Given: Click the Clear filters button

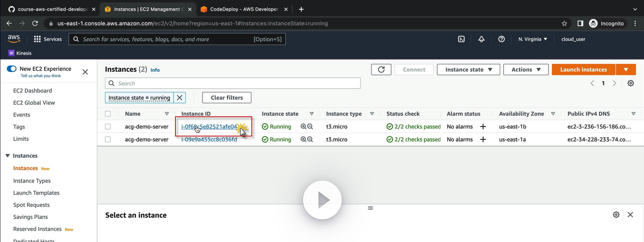Looking at the screenshot, I should pos(226,98).
